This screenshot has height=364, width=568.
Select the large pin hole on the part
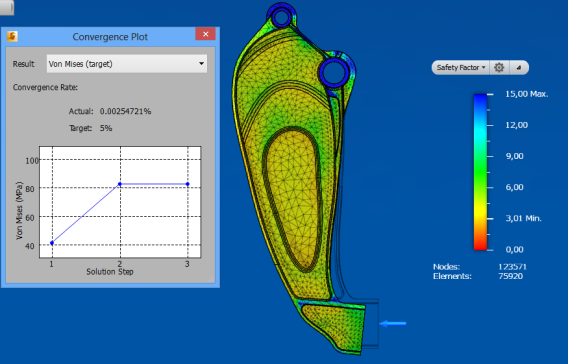click(334, 72)
